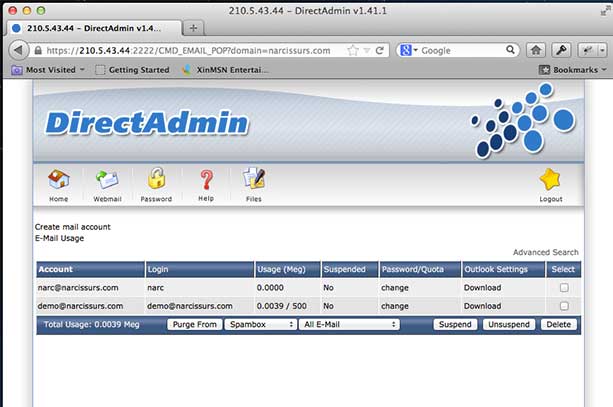Screen dimensions: 613x407
Task: Open the Files icon
Action: coord(254,179)
